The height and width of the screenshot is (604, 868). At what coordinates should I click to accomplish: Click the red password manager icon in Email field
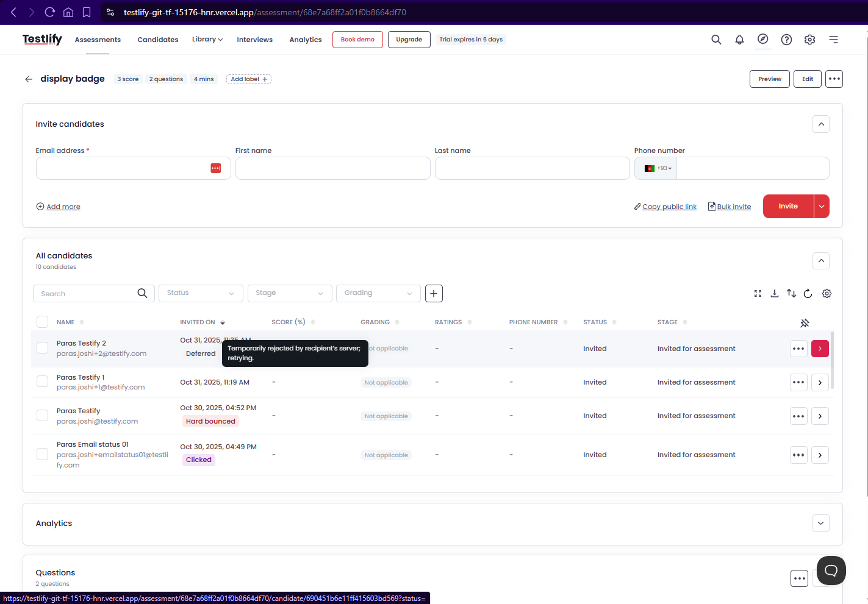click(215, 168)
